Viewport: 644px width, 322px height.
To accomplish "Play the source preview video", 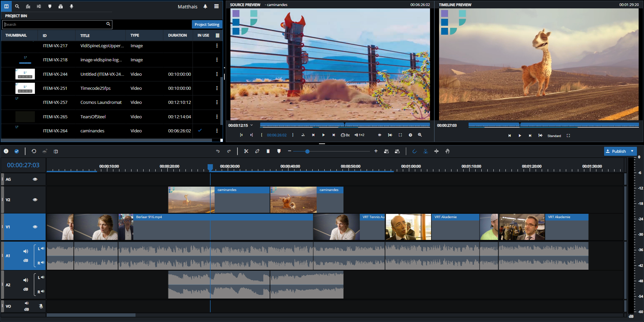I will pos(323,135).
